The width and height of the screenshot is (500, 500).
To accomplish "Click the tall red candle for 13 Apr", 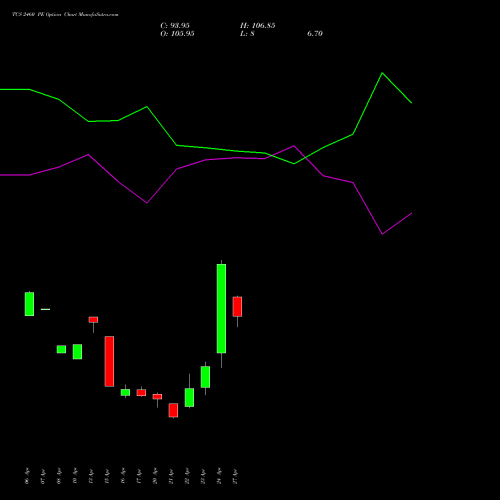I will [x=109, y=361].
